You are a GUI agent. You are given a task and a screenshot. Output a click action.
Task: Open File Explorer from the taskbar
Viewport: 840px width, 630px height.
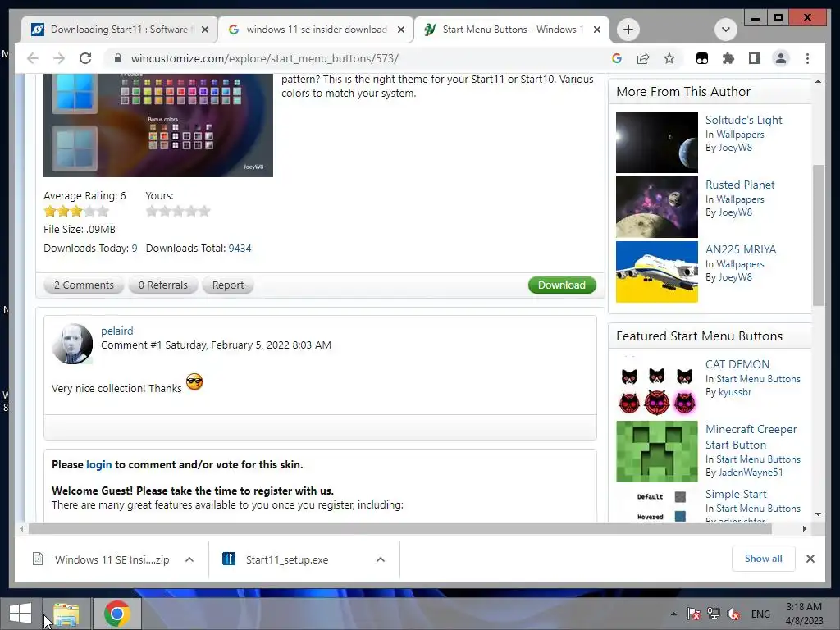66,614
